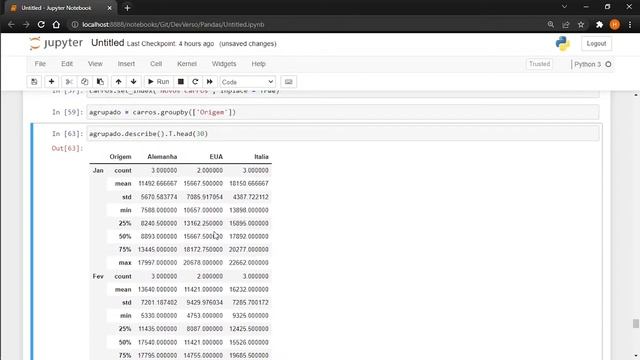Restart kernel and run all cells
This screenshot has height=360, width=640.
click(x=210, y=82)
